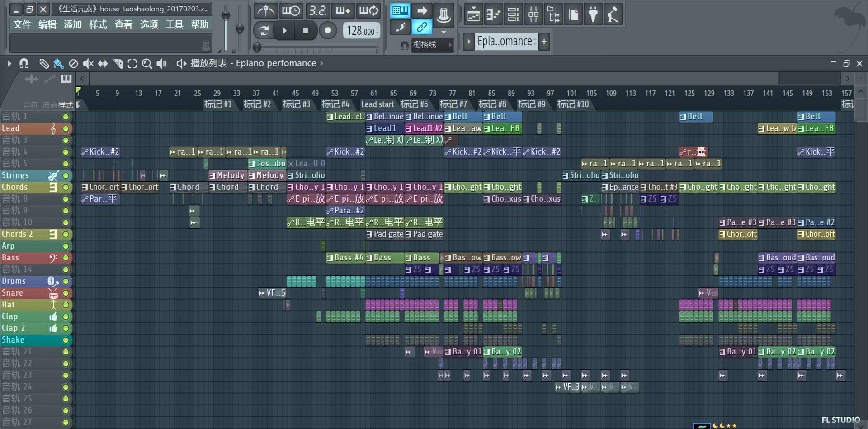Open the browser view icon
The width and height of the screenshot is (868, 429).
(x=553, y=14)
